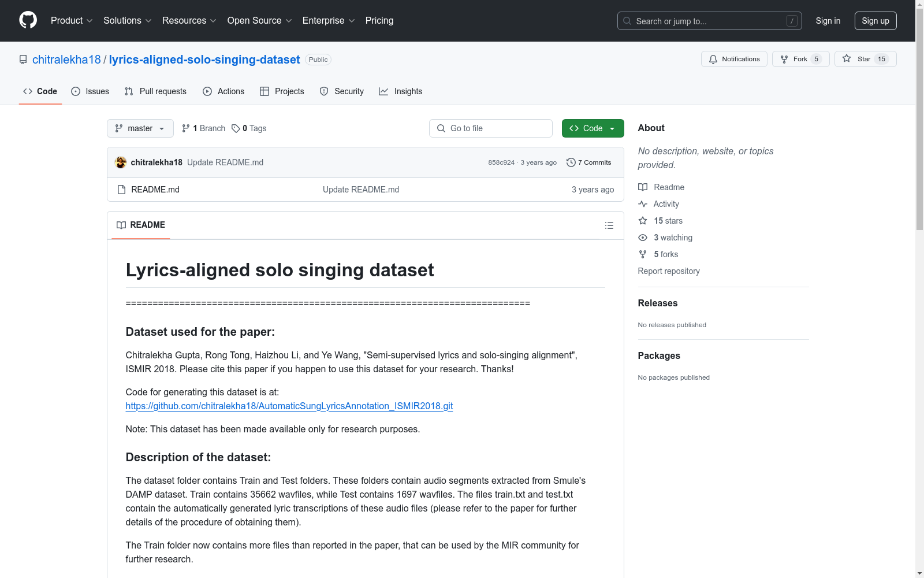Open chitralekha18 author link in commit row
Screen dimensions: 924x578
point(157,162)
